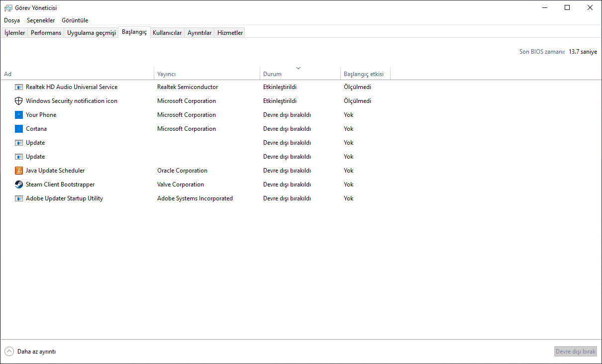Viewport: 602px width, 364px height.
Task: Switch to the İşlemler tab
Action: coord(14,33)
